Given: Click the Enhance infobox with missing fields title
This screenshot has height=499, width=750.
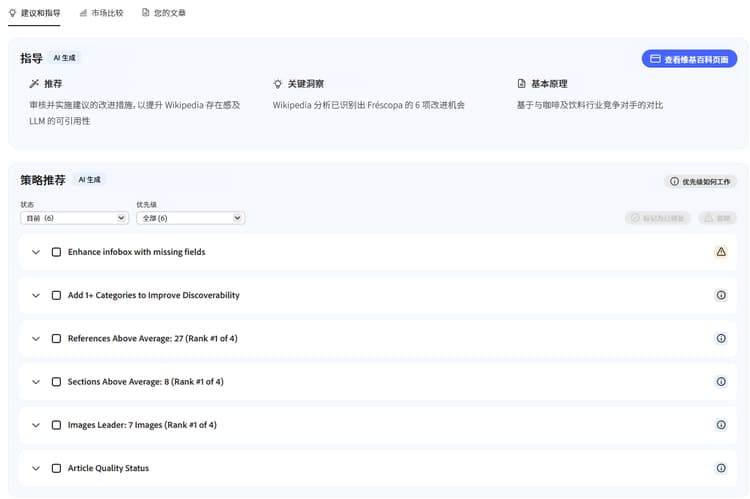Looking at the screenshot, I should coord(136,252).
